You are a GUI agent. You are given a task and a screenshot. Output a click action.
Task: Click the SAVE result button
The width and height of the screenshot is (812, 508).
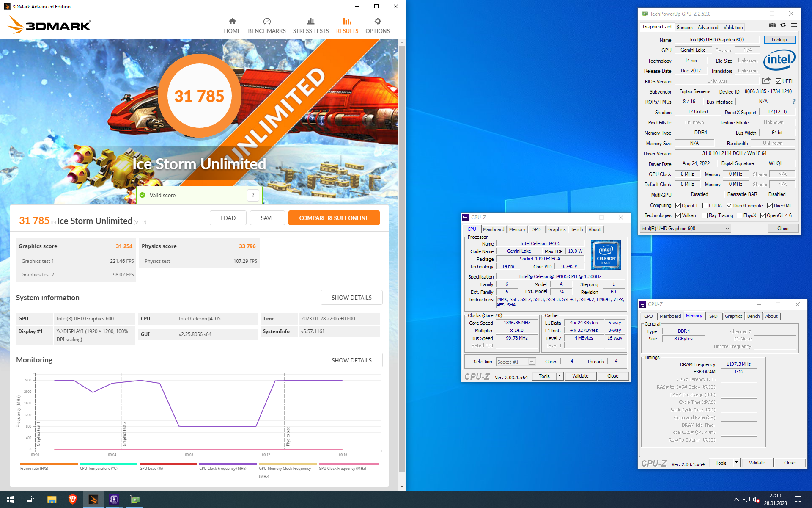pyautogui.click(x=267, y=218)
